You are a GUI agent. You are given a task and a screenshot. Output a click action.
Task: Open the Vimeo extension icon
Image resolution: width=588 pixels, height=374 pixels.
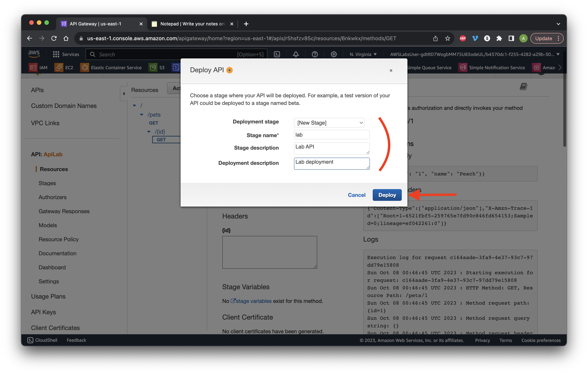click(x=475, y=38)
